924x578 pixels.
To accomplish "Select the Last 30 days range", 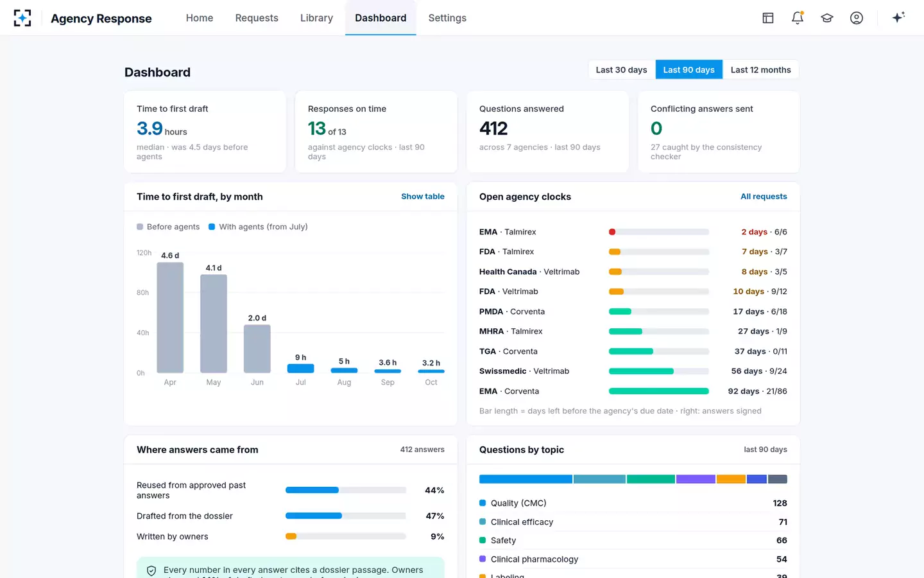I will (x=621, y=70).
